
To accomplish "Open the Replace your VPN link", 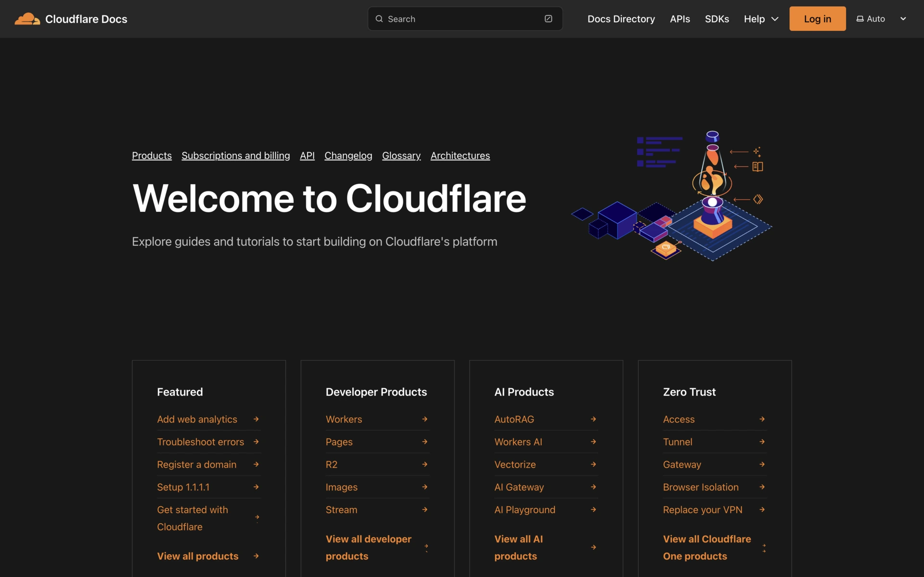I will point(703,510).
